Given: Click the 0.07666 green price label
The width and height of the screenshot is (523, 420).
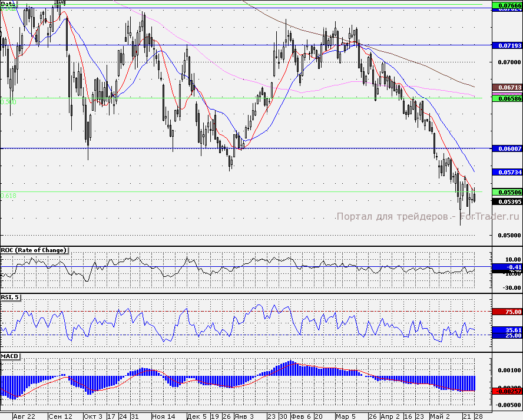Looking at the screenshot, I should click(507, 5).
